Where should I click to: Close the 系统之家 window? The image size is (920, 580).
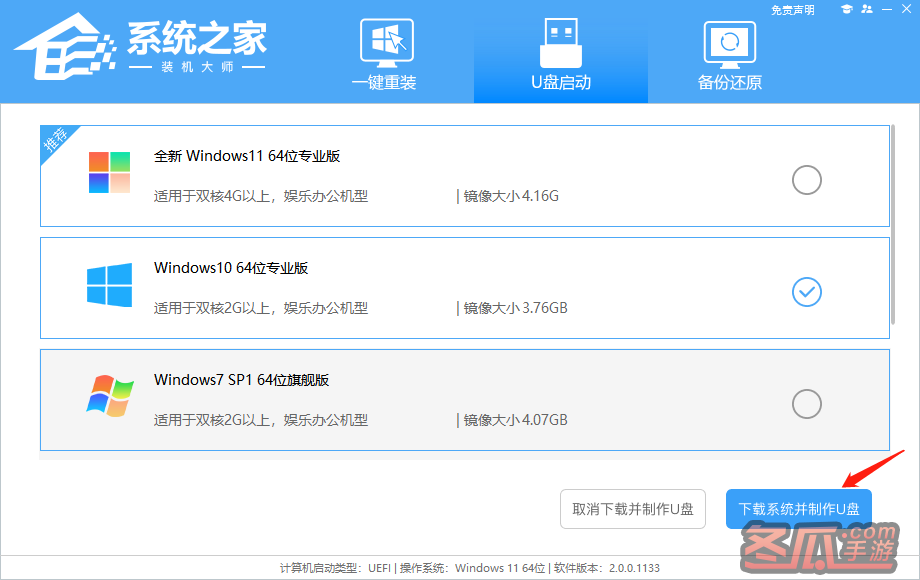907,9
